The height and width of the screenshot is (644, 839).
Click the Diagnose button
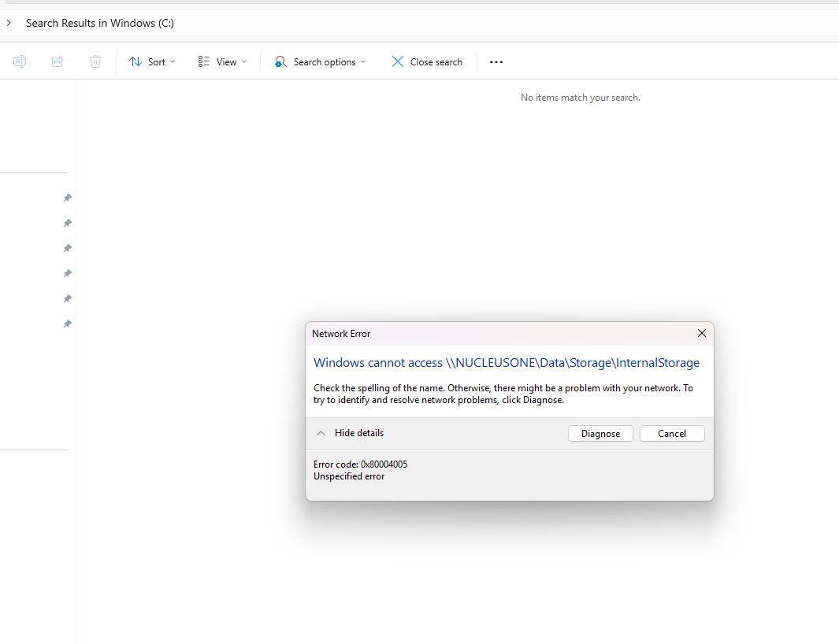[x=600, y=433]
